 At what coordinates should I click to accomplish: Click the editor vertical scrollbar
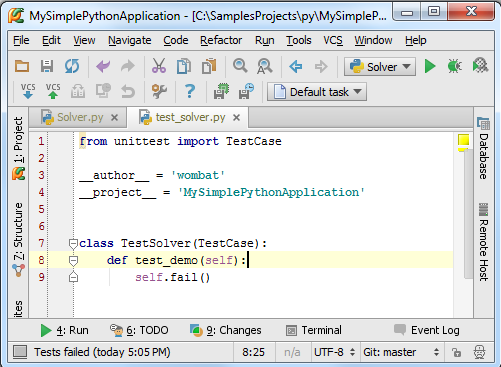coord(468,213)
